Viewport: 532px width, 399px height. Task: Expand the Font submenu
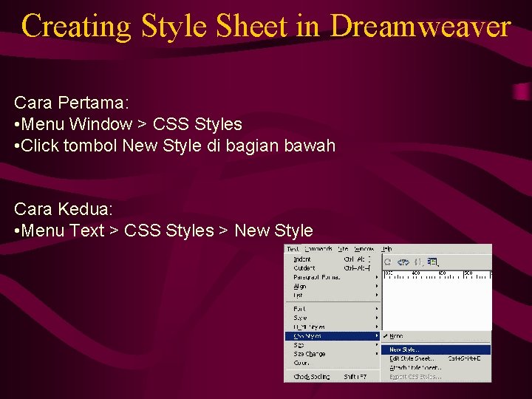332,309
